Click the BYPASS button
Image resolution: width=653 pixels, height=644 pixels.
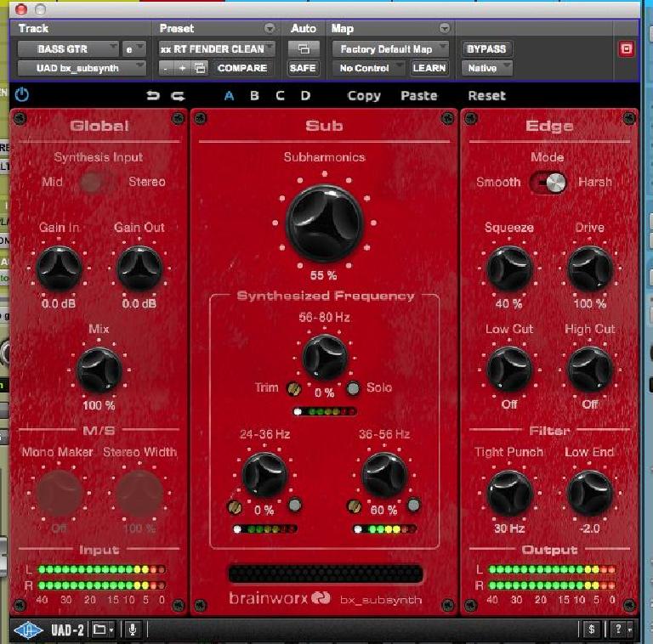pos(486,49)
